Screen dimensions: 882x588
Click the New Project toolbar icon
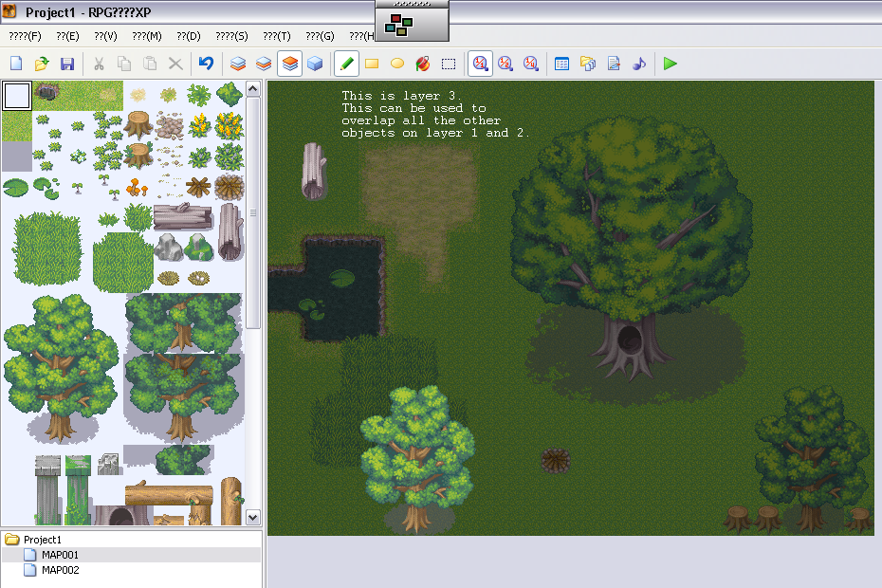pos(16,64)
